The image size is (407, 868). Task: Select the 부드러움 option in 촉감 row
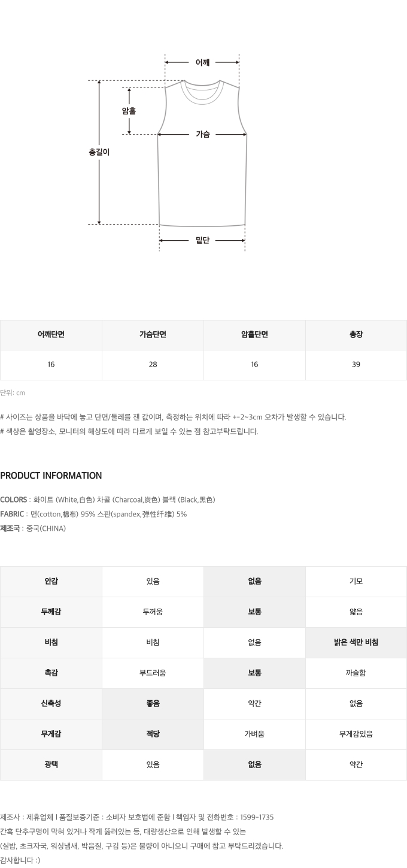pyautogui.click(x=153, y=673)
